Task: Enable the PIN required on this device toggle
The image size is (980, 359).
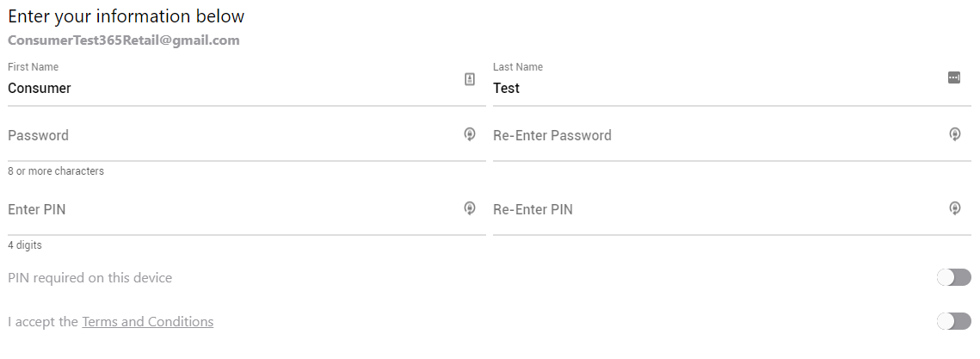Action: (x=953, y=277)
